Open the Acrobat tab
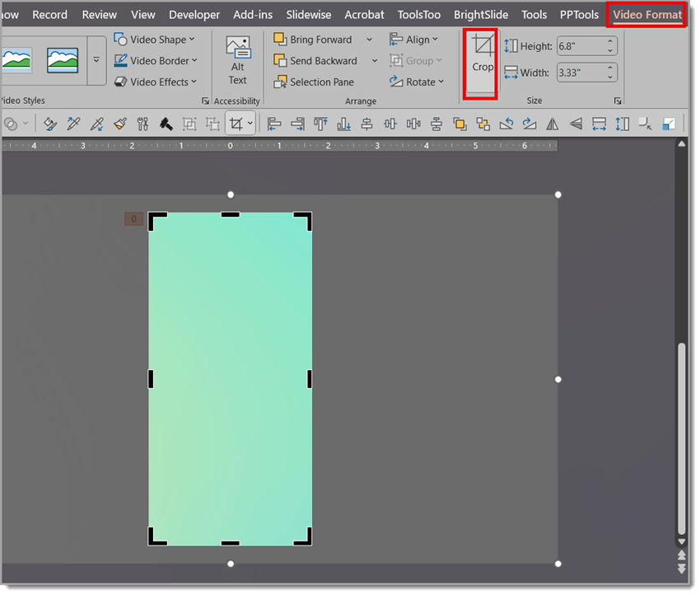 coord(364,15)
